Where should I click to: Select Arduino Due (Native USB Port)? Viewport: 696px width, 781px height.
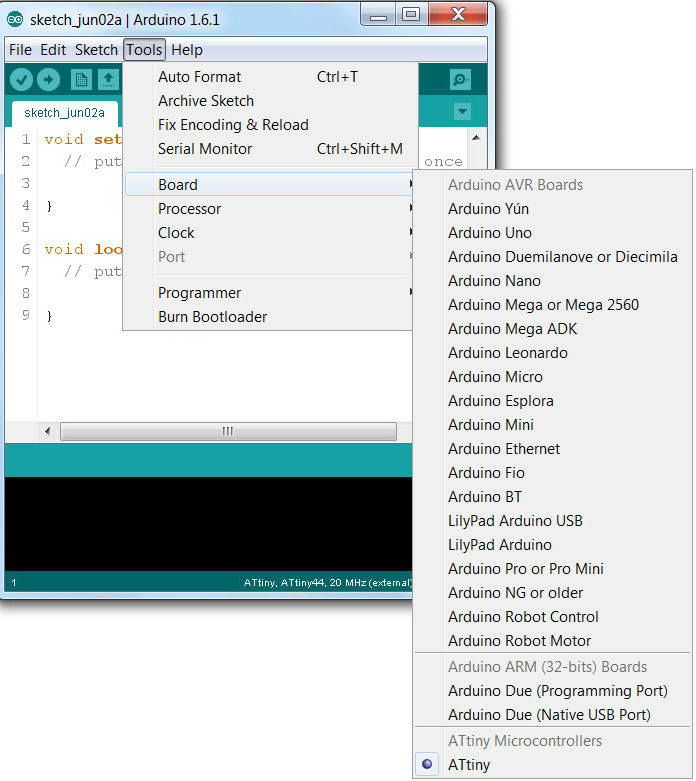coord(553,714)
